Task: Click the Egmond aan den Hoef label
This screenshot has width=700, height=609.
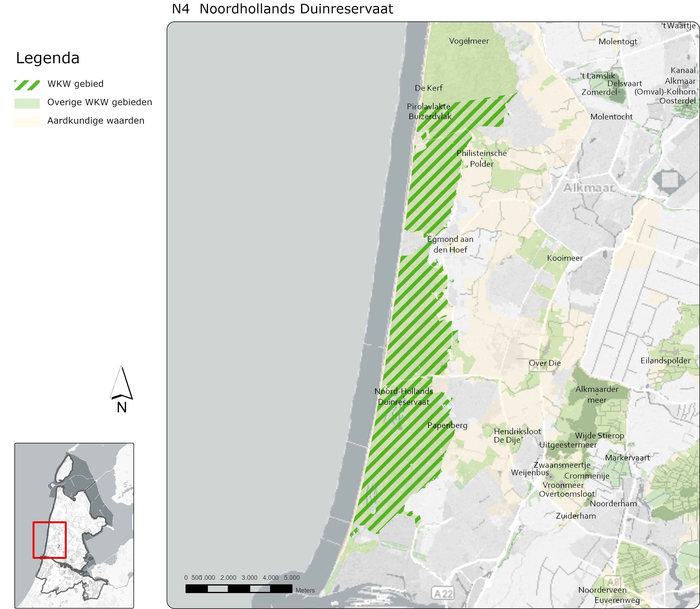Action: 450,244
